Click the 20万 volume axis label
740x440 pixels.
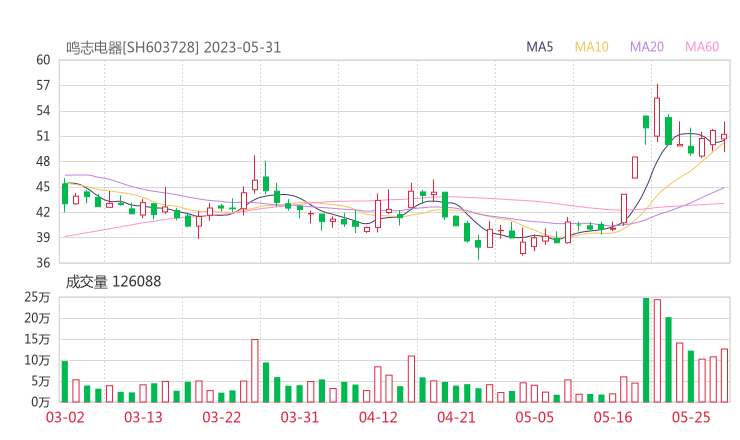pos(37,318)
